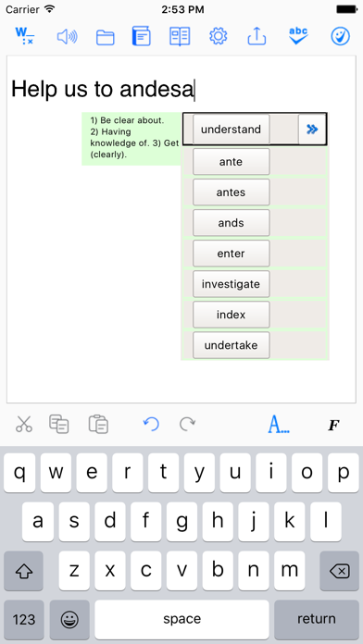Viewport: 363px width, 644px height.
Task: Tap the clipboard paste icon
Action: pyautogui.click(x=98, y=425)
